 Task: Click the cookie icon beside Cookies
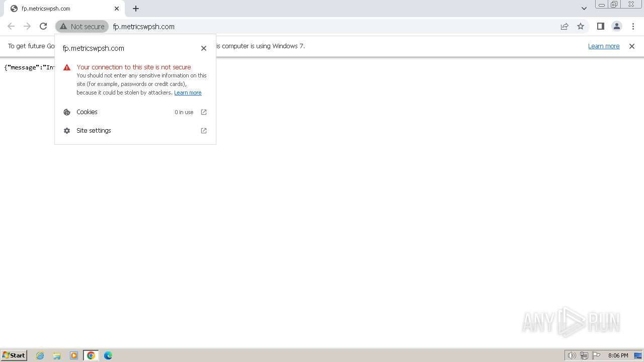(67, 112)
